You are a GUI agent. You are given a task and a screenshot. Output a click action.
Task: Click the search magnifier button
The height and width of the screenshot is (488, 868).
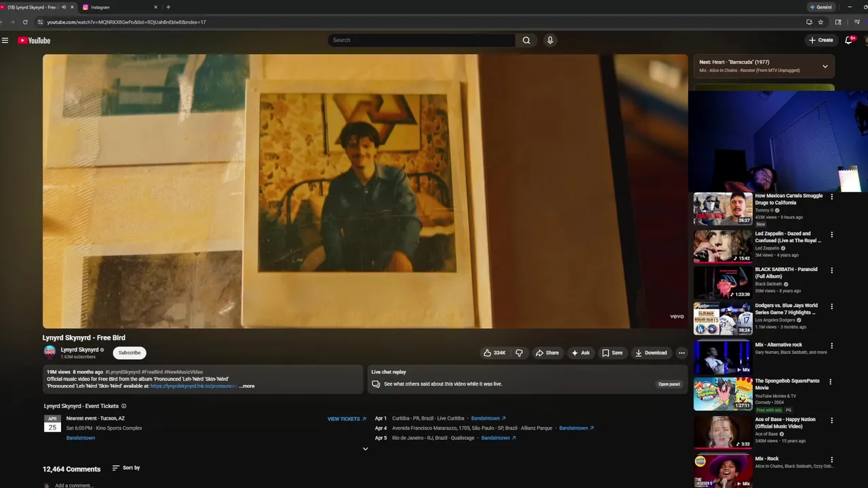tap(526, 40)
